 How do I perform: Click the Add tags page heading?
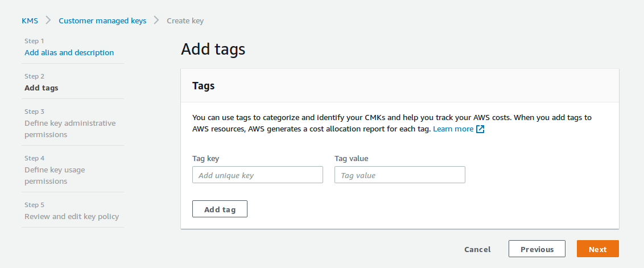(x=213, y=50)
